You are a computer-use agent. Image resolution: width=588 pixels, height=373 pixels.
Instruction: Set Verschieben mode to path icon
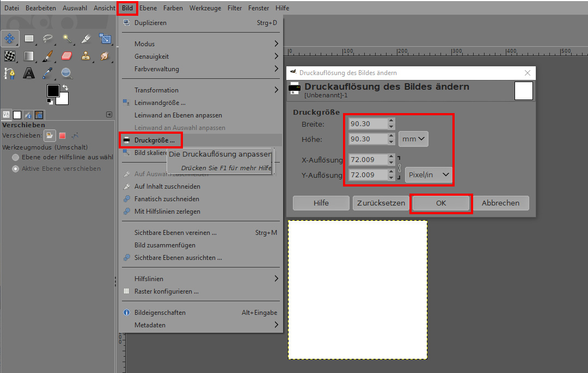75,135
